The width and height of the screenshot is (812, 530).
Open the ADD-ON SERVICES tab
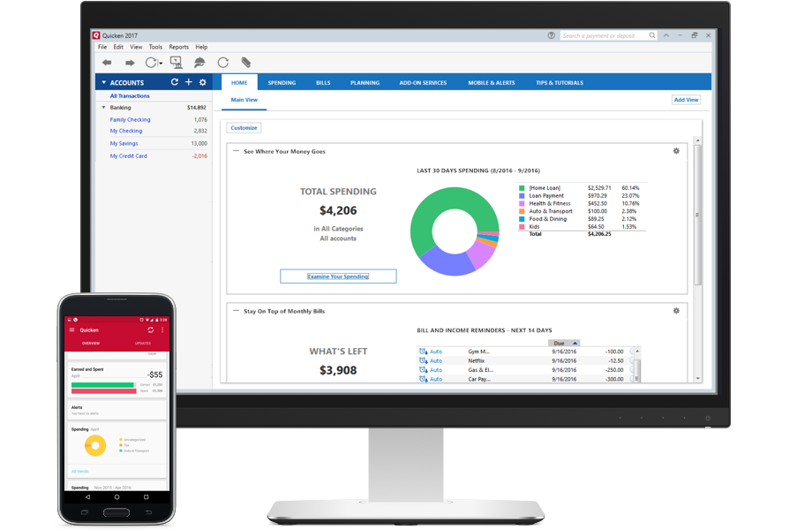[423, 83]
